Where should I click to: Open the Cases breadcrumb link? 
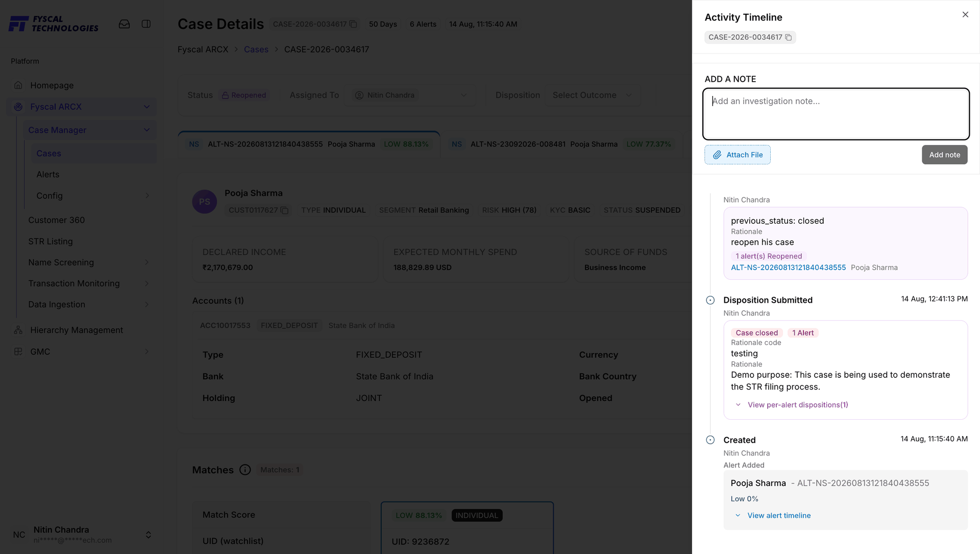tap(256, 50)
